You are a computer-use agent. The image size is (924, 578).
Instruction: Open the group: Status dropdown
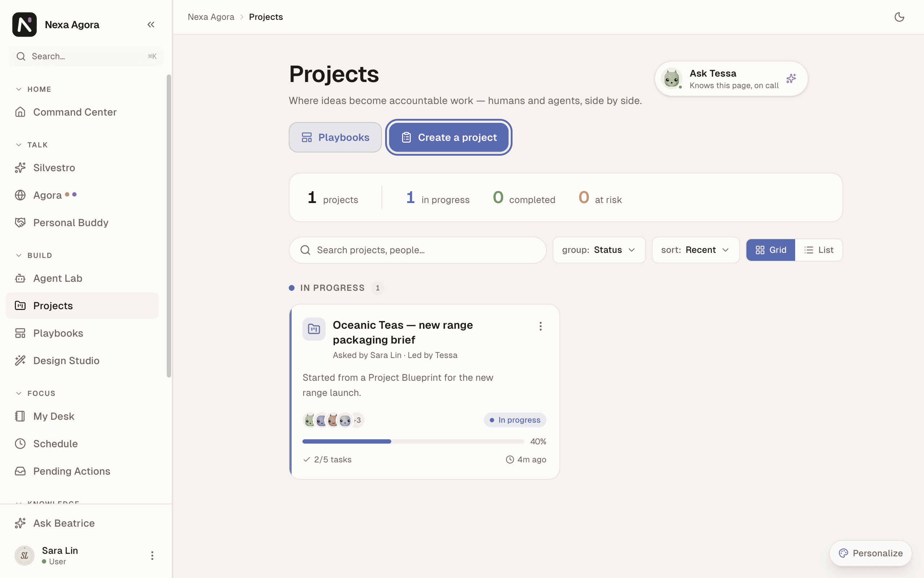coord(599,250)
